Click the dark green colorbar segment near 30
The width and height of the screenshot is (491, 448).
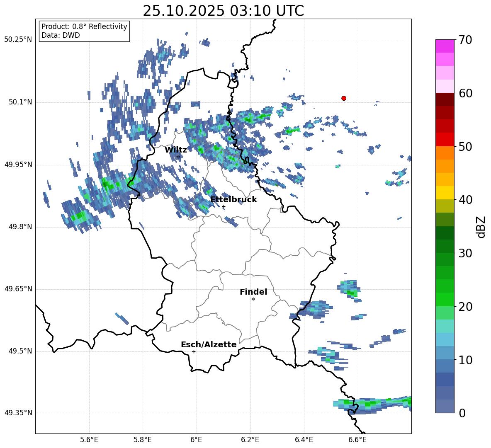(x=445, y=246)
